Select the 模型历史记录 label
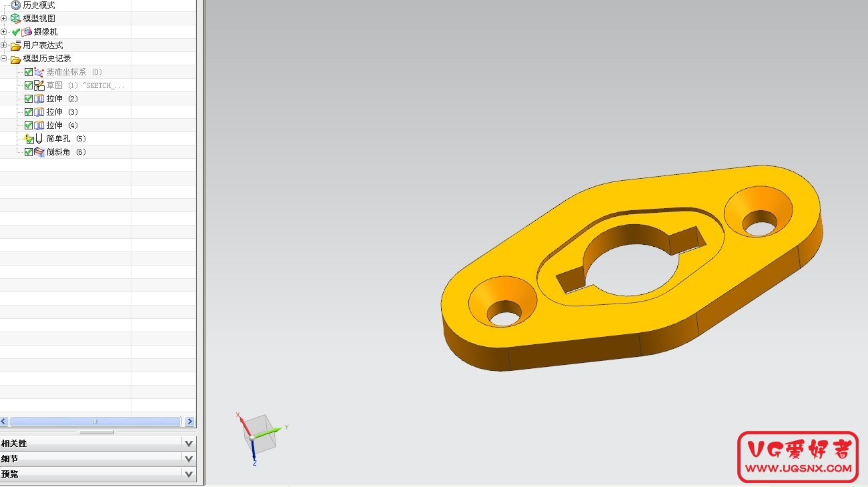Image resolution: width=868 pixels, height=487 pixels. pyautogui.click(x=47, y=58)
